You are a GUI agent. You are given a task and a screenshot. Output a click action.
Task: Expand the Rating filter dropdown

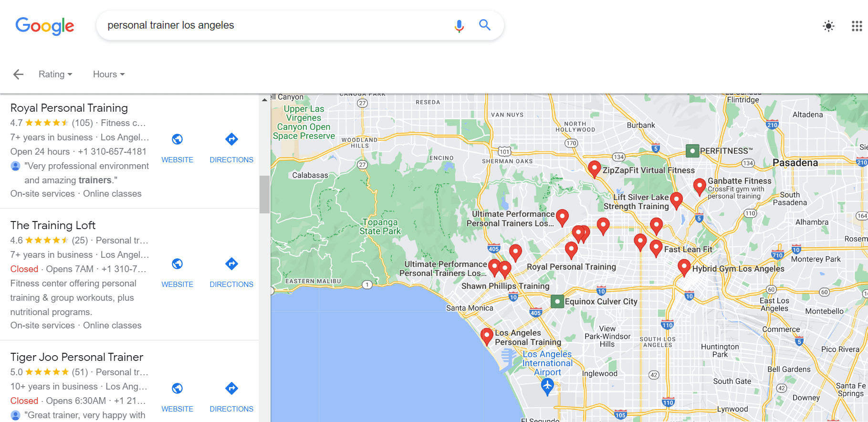coord(55,74)
